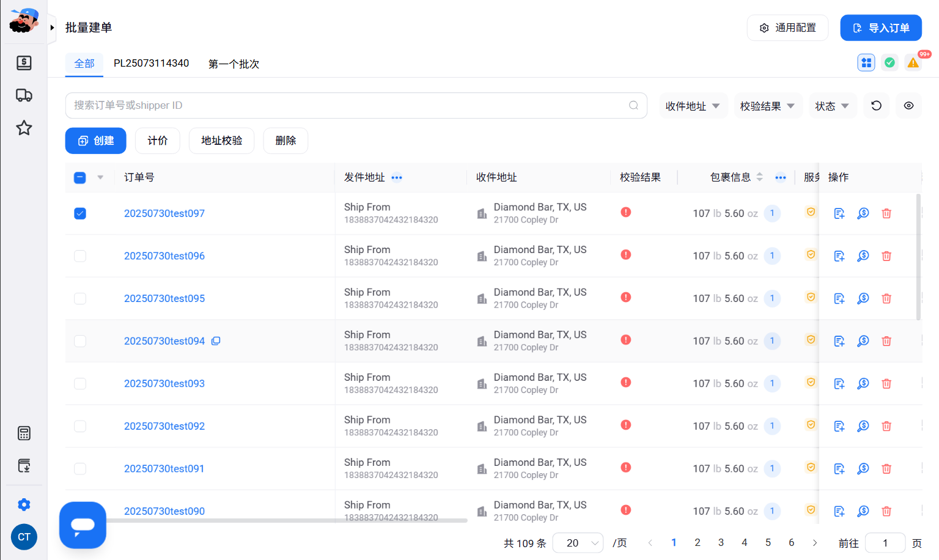Toggle column visibility eye button
Image resolution: width=939 pixels, height=560 pixels.
(x=909, y=106)
